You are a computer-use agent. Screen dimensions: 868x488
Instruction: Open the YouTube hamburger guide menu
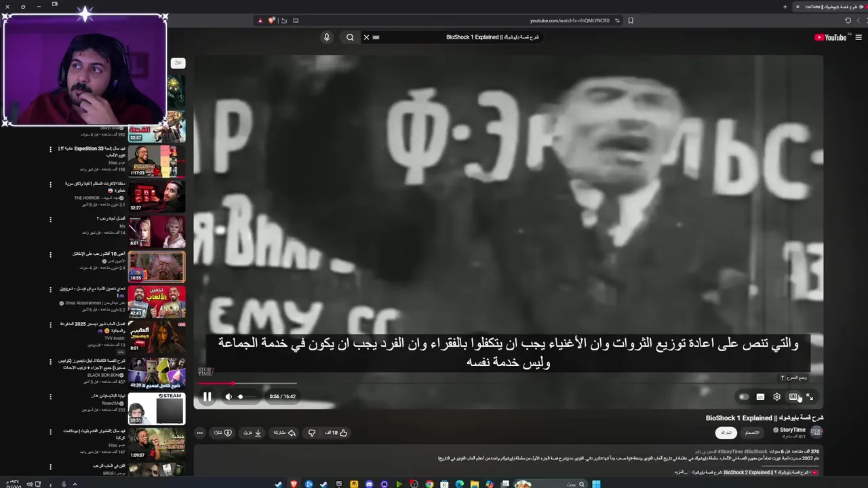[x=859, y=37]
